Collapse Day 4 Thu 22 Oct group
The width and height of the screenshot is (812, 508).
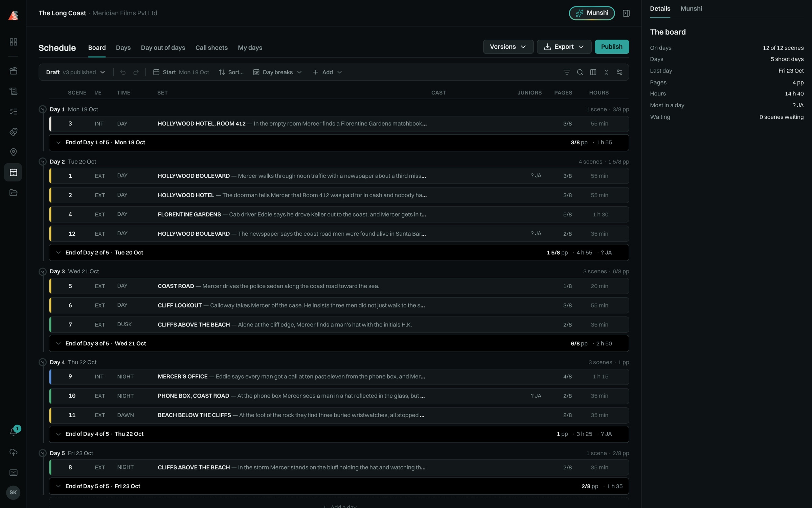click(43, 362)
